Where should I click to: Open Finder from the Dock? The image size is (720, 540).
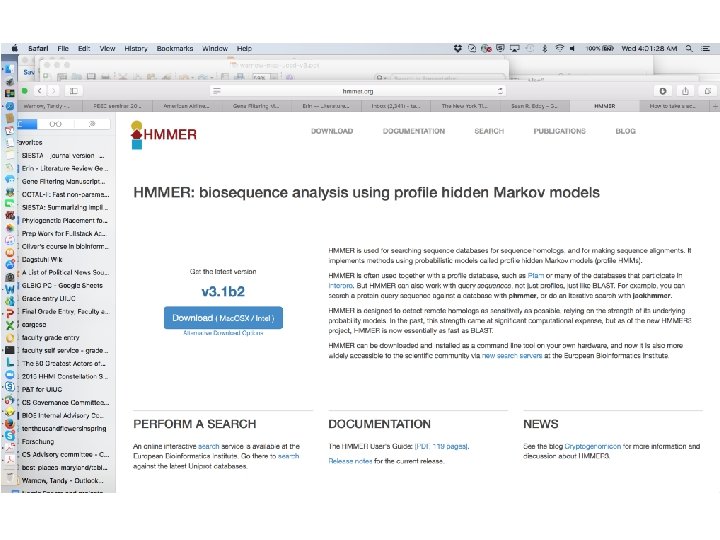[x=9, y=69]
